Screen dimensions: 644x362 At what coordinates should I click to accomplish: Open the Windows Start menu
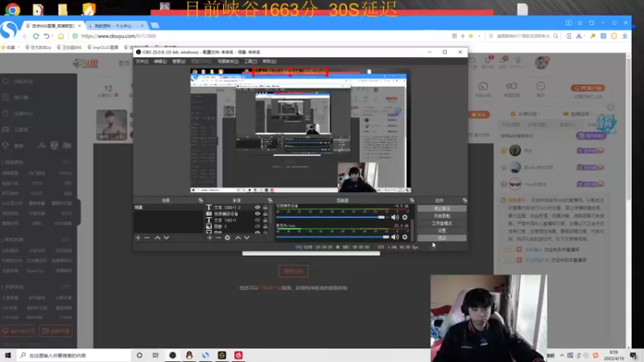(8, 355)
